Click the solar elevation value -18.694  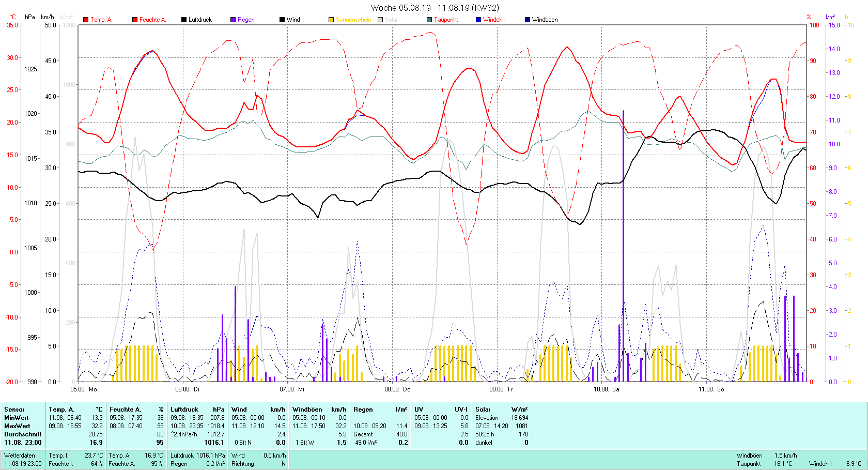pyautogui.click(x=519, y=418)
